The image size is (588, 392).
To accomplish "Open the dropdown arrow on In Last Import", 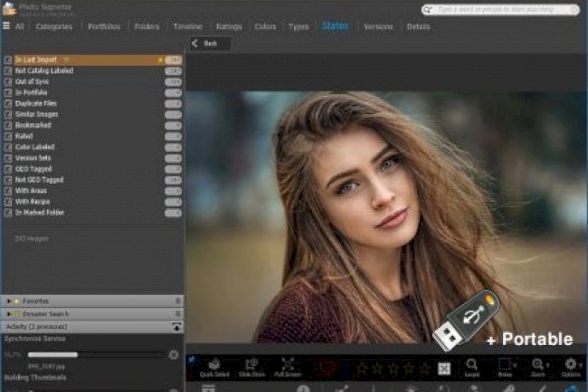I will coord(66,60).
